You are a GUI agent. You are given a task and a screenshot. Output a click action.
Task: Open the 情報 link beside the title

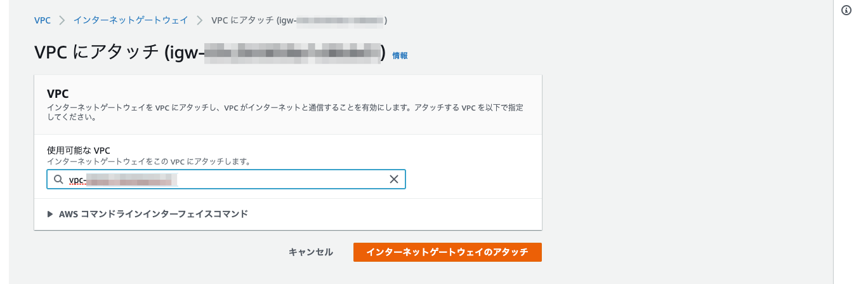coord(400,56)
